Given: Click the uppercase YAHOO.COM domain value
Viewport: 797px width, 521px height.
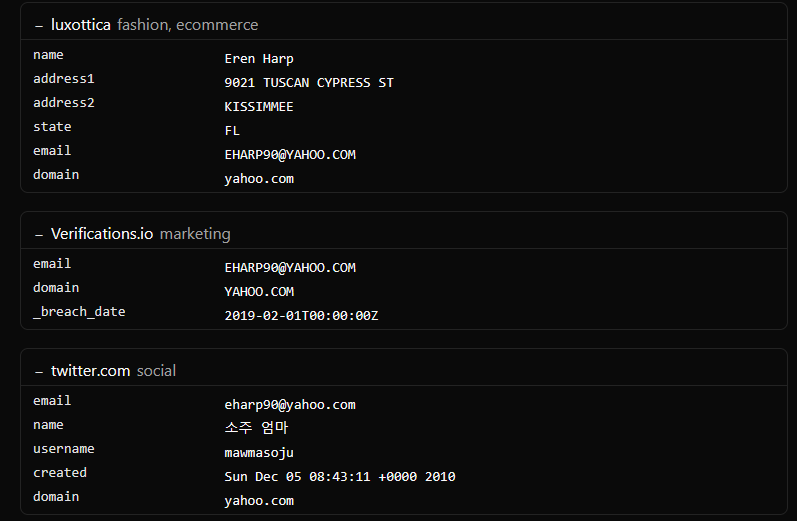Looking at the screenshot, I should 259,292.
